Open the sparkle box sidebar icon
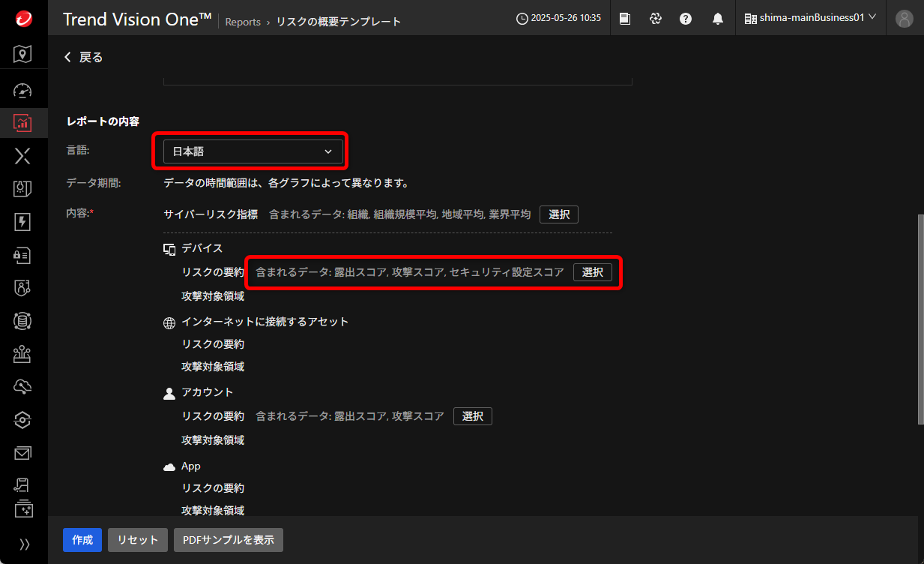 [23, 508]
